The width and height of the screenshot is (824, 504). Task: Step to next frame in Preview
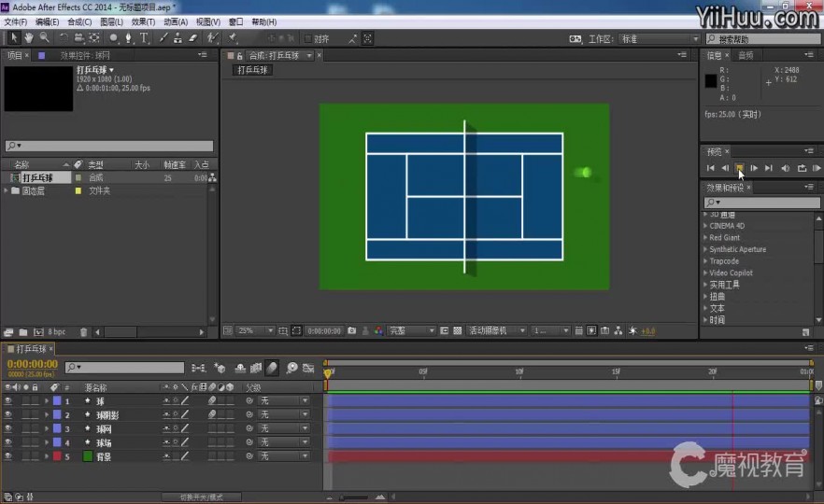(x=754, y=167)
